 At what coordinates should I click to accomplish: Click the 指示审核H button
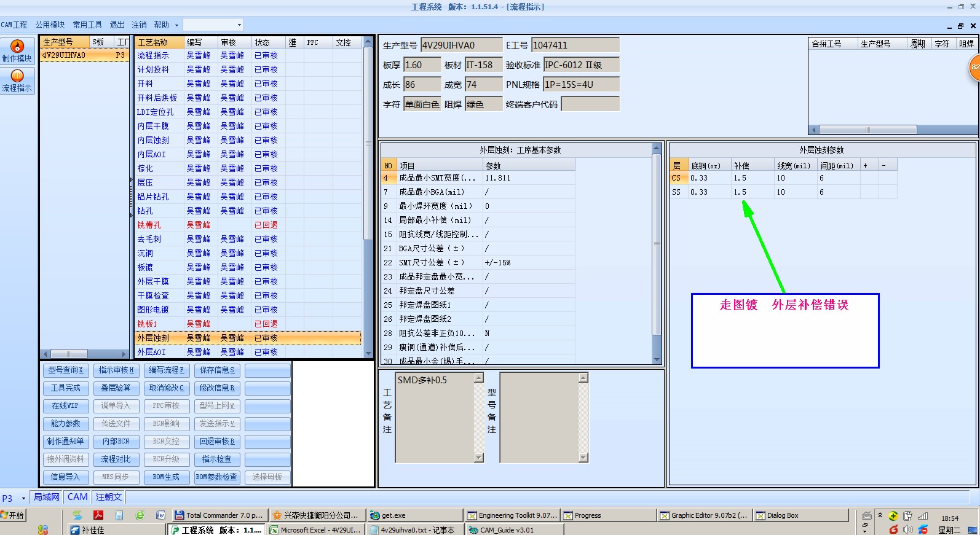point(116,370)
